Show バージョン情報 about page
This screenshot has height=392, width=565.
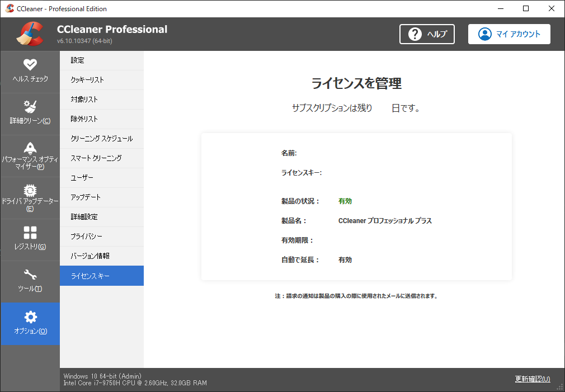click(102, 256)
